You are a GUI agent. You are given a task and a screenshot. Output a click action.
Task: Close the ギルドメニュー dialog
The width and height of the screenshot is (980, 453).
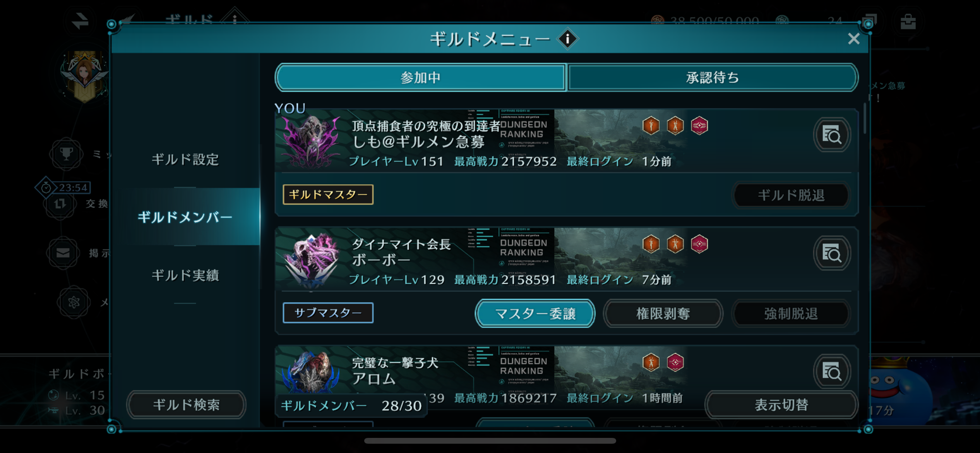pyautogui.click(x=853, y=39)
